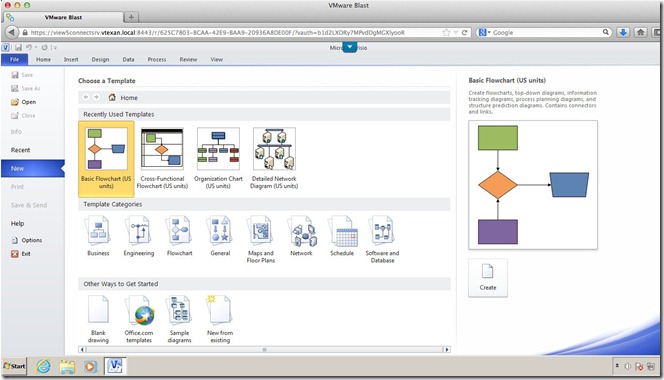Viewport: 664px width, 380px height.
Task: Go to template Home breadcrumb
Action: [x=123, y=97]
